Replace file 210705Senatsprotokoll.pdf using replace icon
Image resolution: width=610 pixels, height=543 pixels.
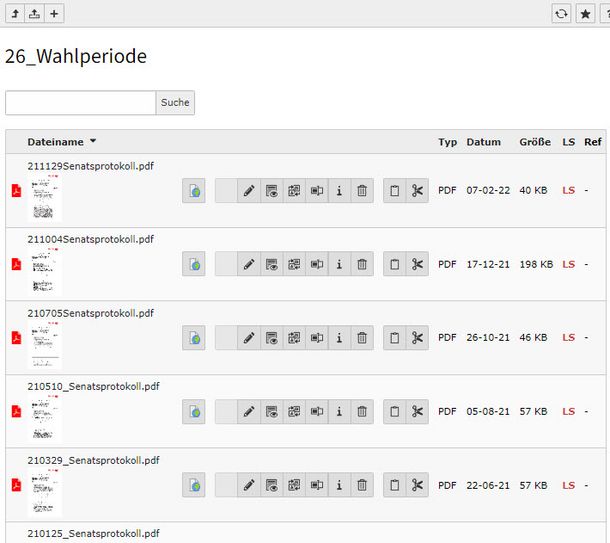click(x=294, y=338)
